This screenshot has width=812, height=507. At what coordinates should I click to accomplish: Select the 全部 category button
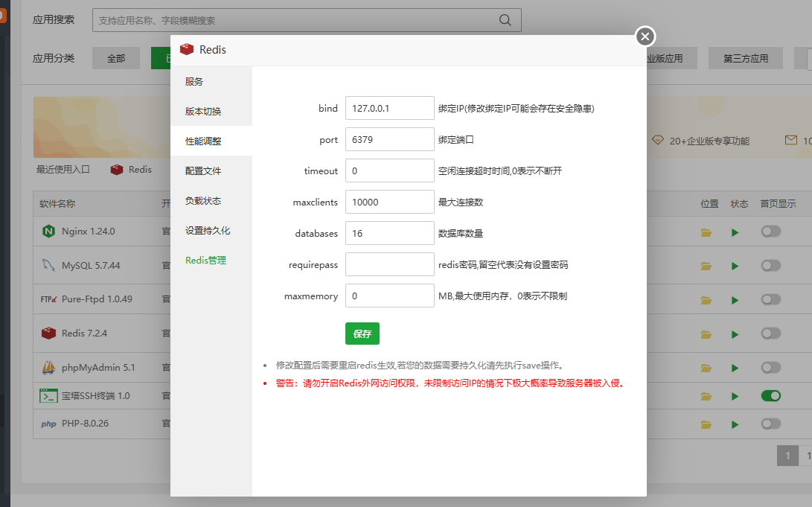pyautogui.click(x=116, y=58)
